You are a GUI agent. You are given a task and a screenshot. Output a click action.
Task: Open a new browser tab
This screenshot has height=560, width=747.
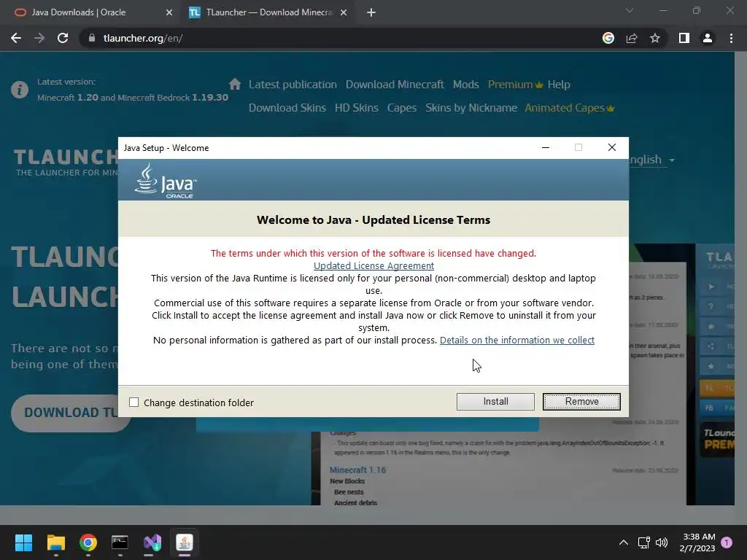[371, 12]
